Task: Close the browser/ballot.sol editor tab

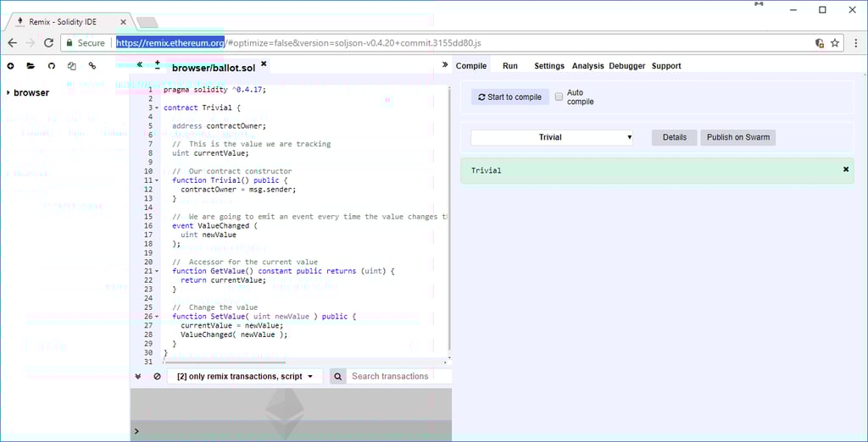Action: [264, 64]
